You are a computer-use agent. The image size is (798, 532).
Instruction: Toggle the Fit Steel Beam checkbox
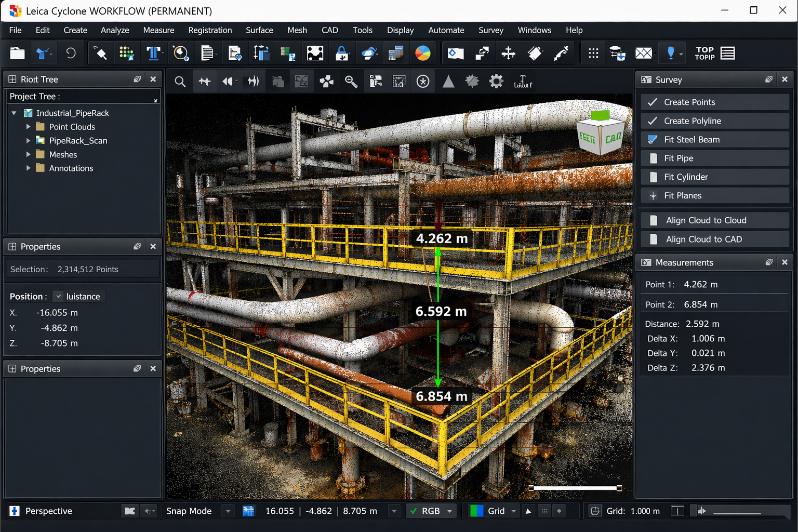[x=653, y=140]
